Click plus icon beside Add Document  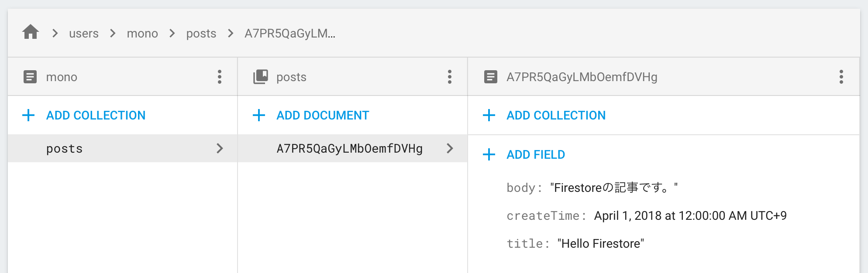click(259, 115)
